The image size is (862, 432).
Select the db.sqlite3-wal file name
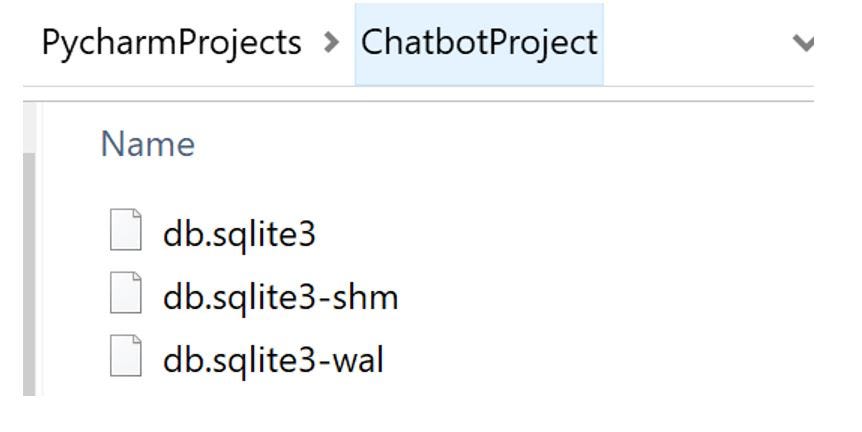(273, 359)
